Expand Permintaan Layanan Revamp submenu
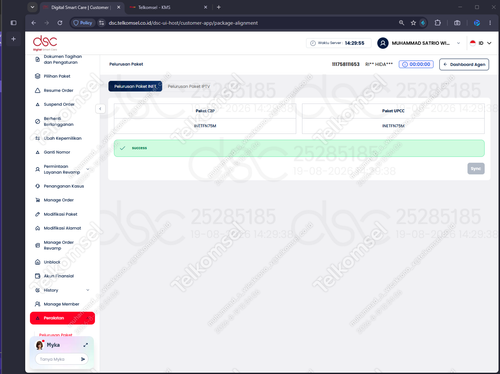This screenshot has height=374, width=500. 88,169
